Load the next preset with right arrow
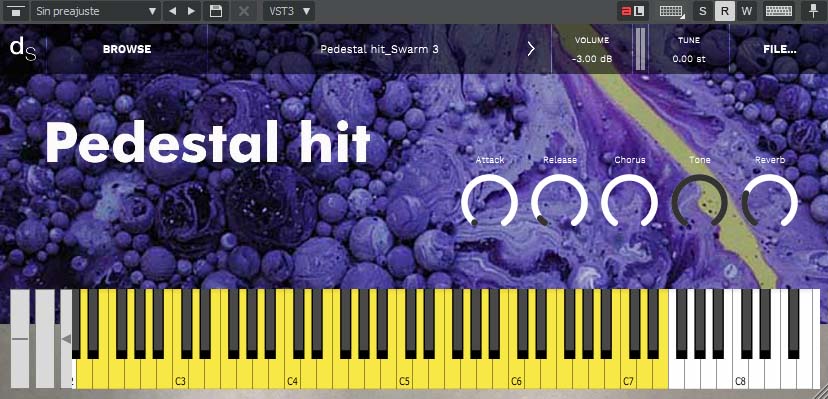This screenshot has height=399, width=828. point(191,11)
